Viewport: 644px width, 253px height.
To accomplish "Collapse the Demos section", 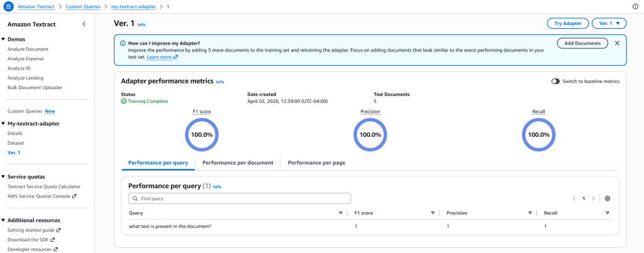I will [3, 40].
